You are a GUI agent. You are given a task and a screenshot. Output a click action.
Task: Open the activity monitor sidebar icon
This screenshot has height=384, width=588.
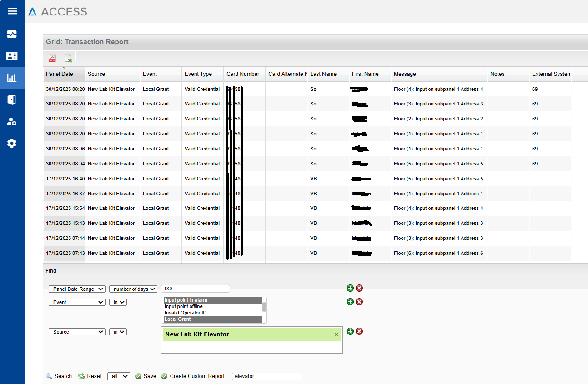[x=12, y=34]
